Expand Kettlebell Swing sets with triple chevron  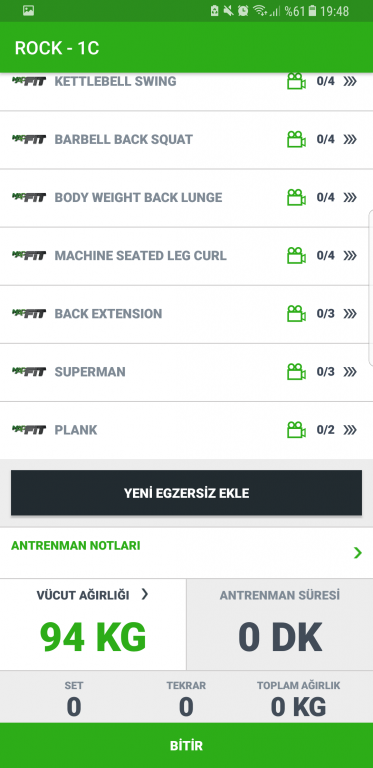click(350, 81)
